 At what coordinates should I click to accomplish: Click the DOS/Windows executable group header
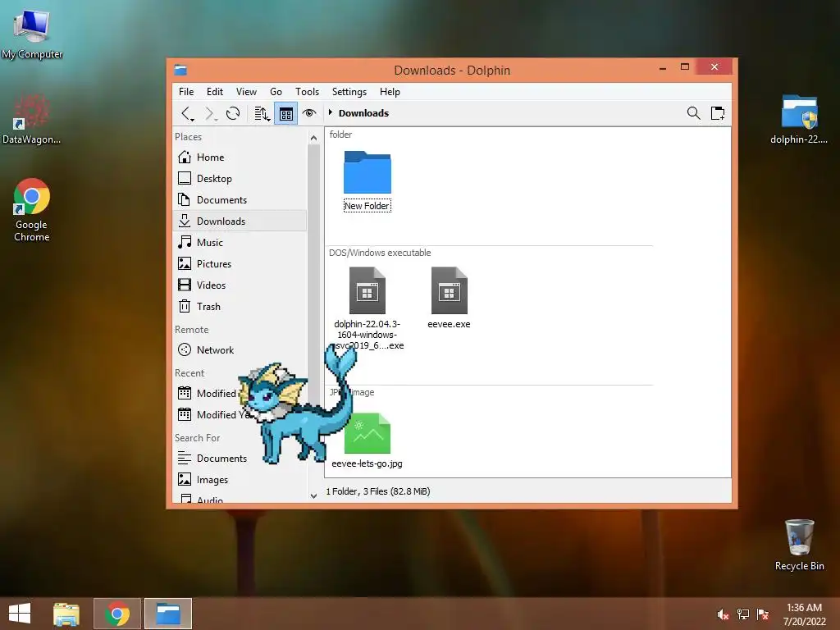pyautogui.click(x=380, y=253)
